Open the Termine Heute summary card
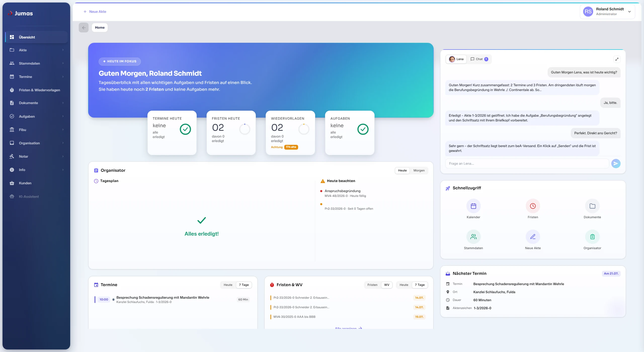This screenshot has height=352, width=644. (172, 133)
